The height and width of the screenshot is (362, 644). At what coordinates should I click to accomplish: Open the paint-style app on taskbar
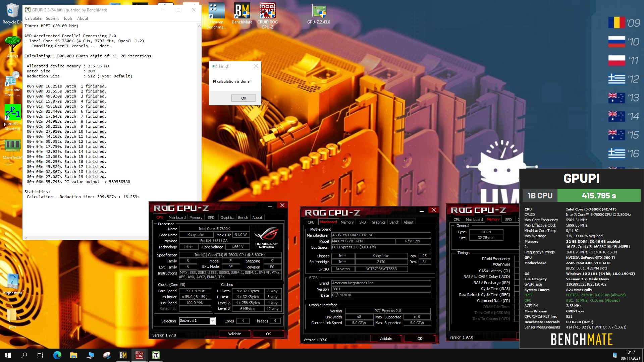[x=106, y=355]
